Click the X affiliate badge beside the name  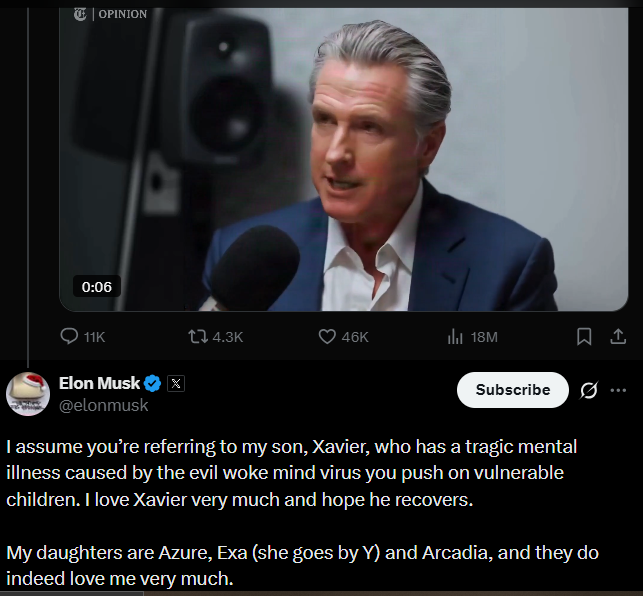[175, 383]
